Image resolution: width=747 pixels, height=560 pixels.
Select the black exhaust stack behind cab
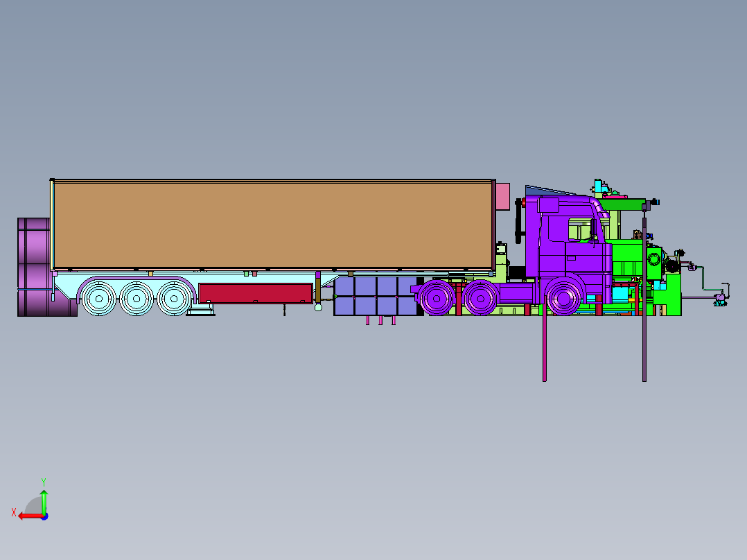[518, 222]
